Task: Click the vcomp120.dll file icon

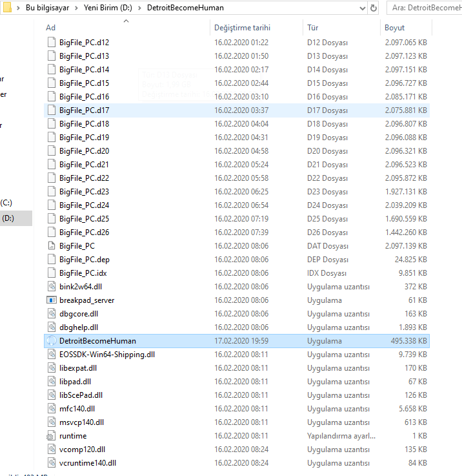Action: [52, 450]
